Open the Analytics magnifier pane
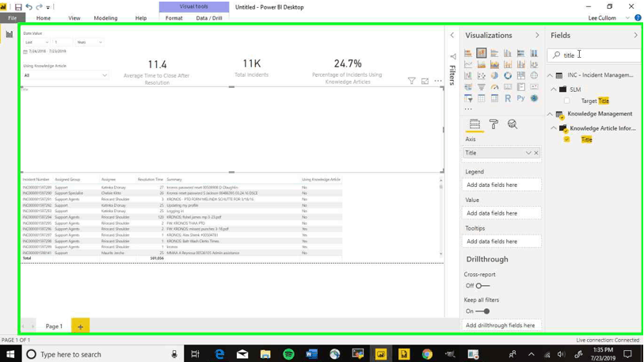 pos(513,124)
